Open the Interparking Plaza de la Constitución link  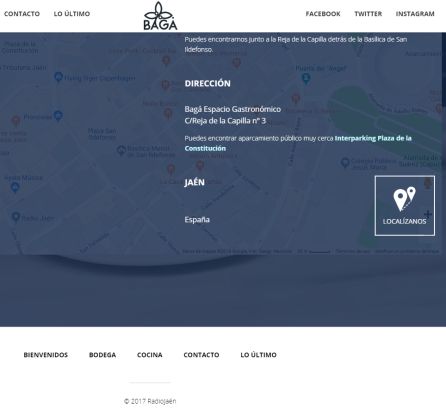[x=298, y=143]
